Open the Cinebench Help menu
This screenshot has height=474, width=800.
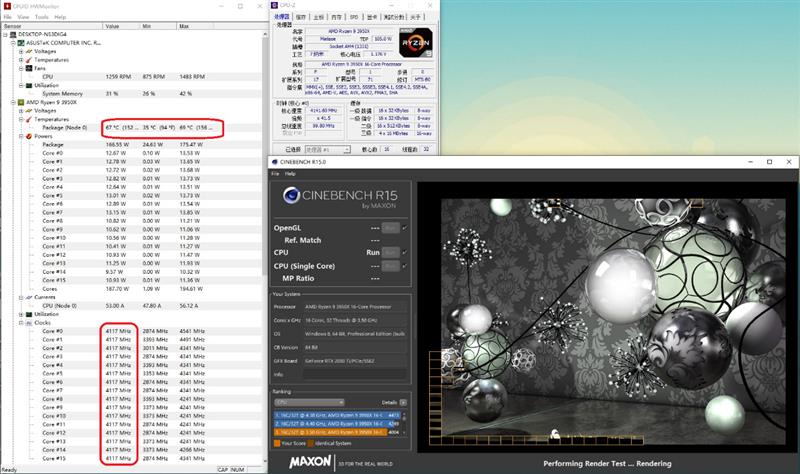pyautogui.click(x=290, y=173)
